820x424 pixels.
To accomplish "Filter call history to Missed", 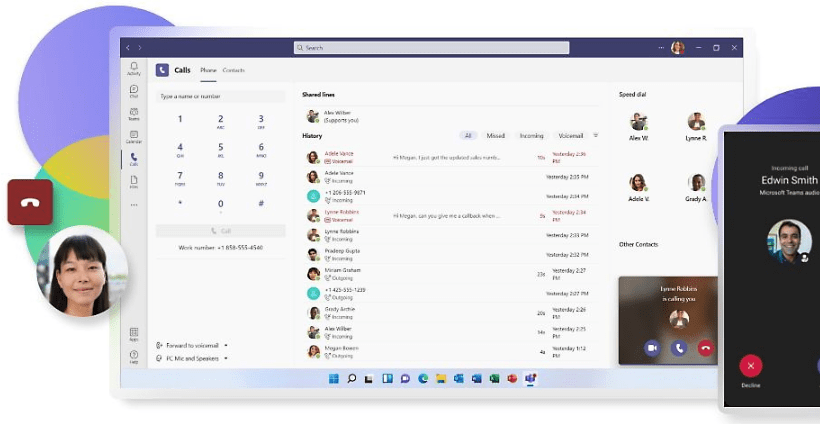I will pyautogui.click(x=495, y=136).
